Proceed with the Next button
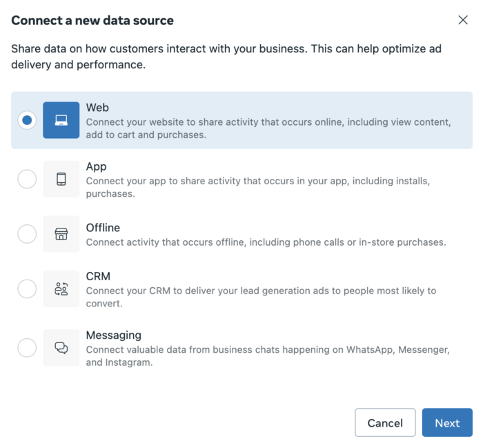The width and height of the screenshot is (483, 448). pyautogui.click(x=447, y=422)
